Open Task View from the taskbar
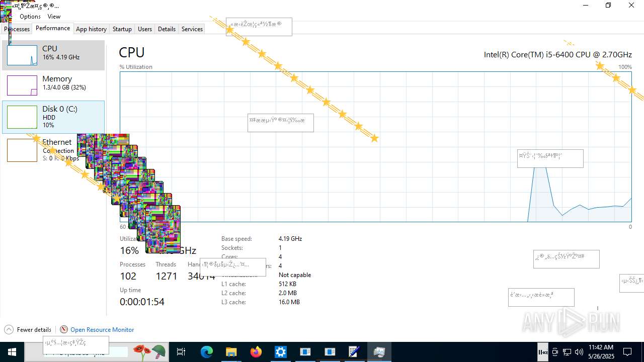This screenshot has width=644, height=362. pos(181,352)
